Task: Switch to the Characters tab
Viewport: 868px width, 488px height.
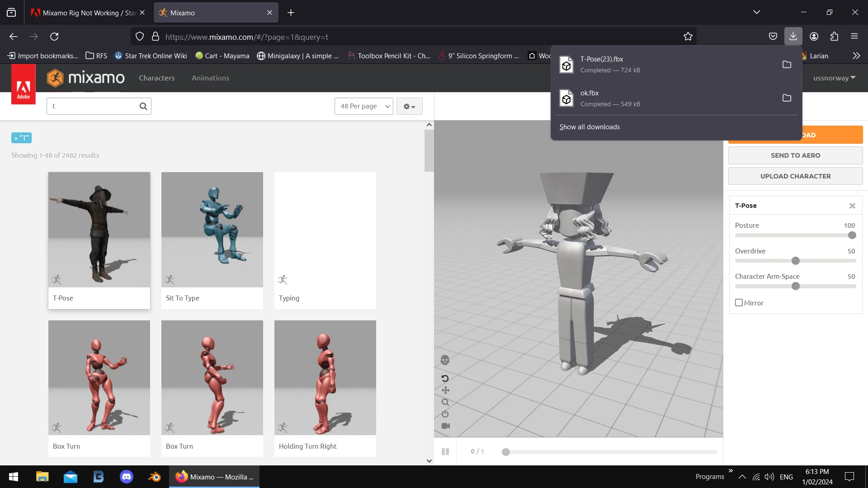Action: pos(156,78)
